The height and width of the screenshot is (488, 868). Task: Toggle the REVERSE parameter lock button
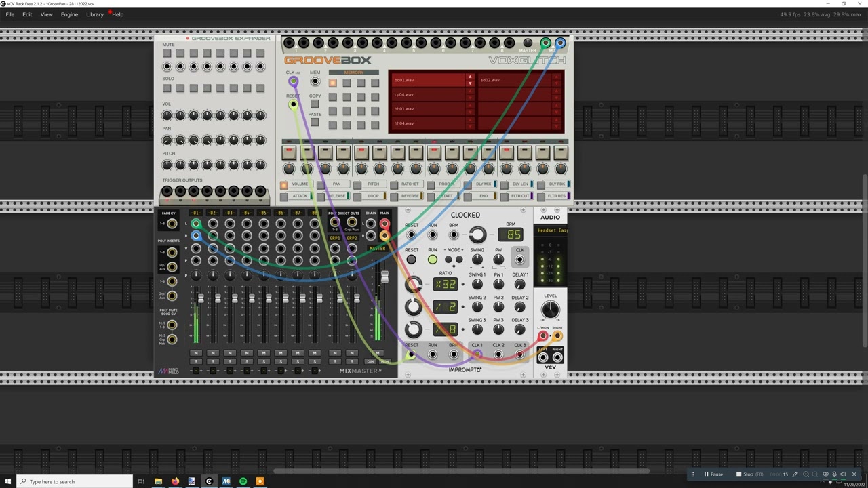pyautogui.click(x=394, y=197)
